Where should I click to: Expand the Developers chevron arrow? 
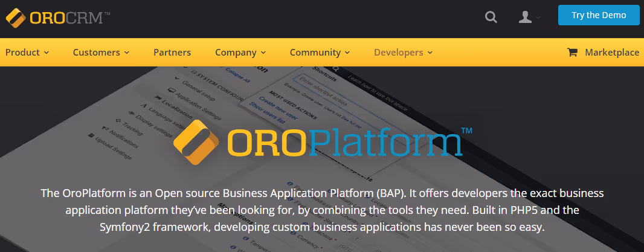click(430, 53)
